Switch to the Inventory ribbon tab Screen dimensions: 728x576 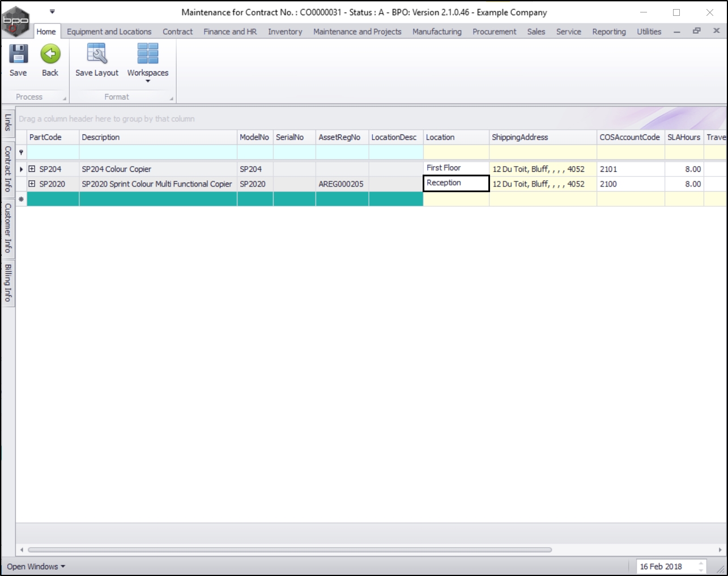(285, 32)
